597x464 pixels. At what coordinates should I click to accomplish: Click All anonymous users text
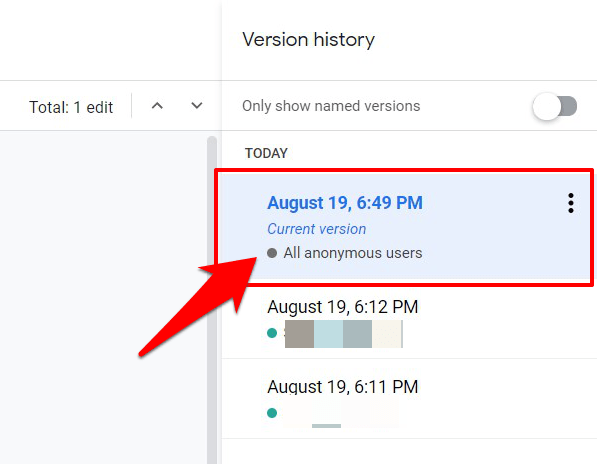point(353,253)
